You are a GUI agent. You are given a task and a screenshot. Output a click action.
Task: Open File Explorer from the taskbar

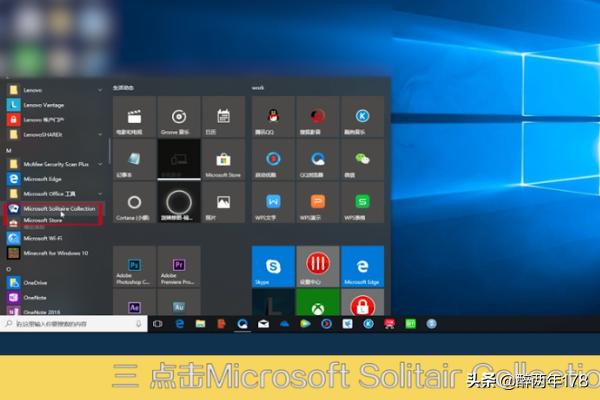point(201,324)
